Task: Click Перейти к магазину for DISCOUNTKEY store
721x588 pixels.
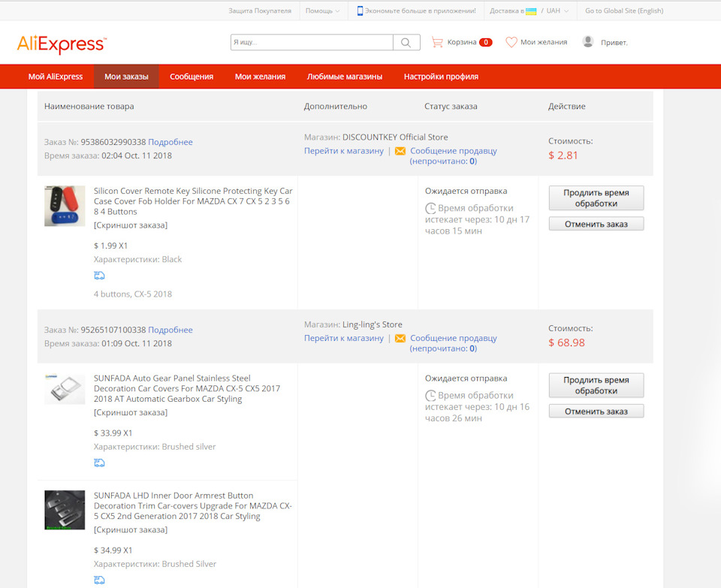Action: (x=344, y=151)
